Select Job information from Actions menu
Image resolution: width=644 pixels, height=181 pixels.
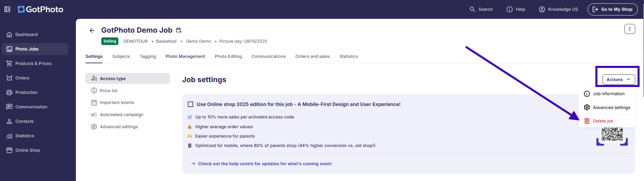click(x=608, y=94)
